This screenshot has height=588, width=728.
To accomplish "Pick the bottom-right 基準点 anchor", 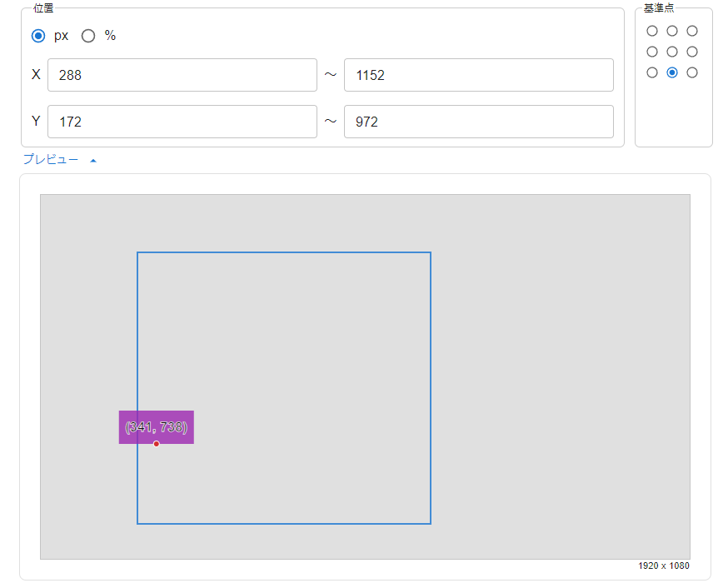I will [692, 72].
